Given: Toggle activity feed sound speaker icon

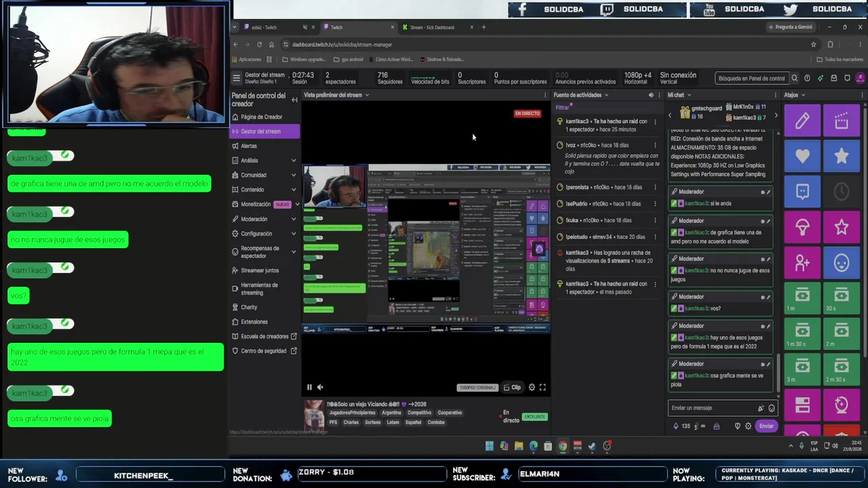Looking at the screenshot, I should [651, 95].
